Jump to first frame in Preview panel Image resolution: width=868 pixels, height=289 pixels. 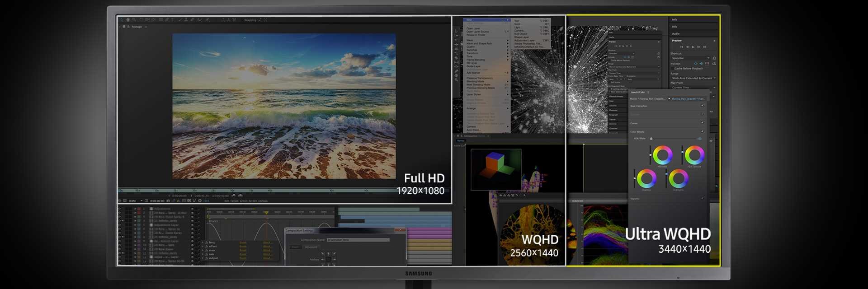click(x=682, y=47)
